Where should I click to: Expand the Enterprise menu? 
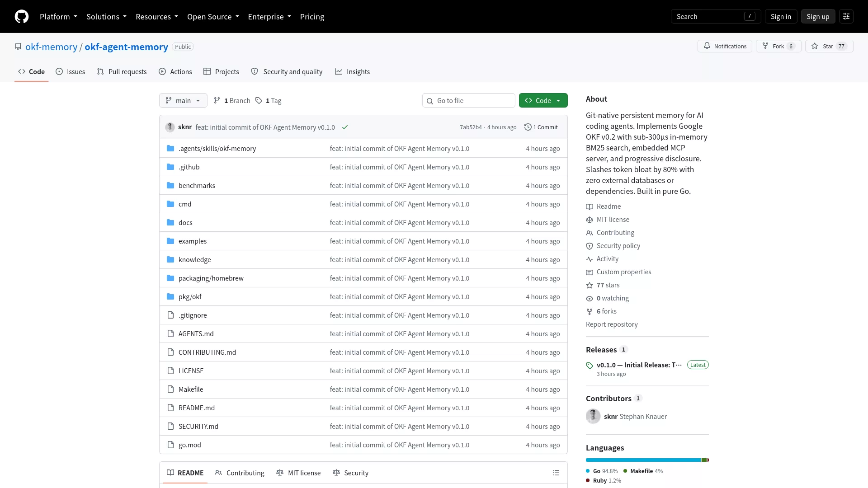pos(269,17)
